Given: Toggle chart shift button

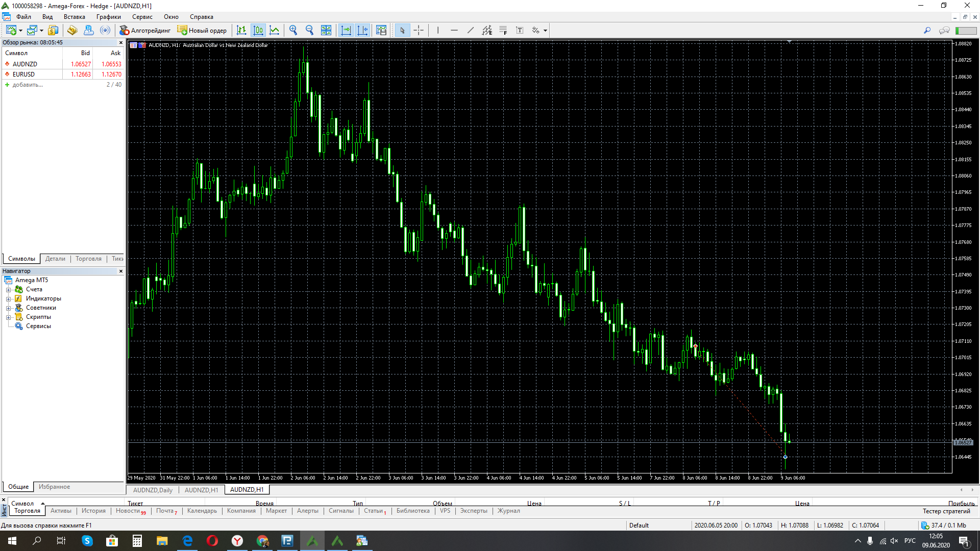Looking at the screenshot, I should (x=362, y=30).
